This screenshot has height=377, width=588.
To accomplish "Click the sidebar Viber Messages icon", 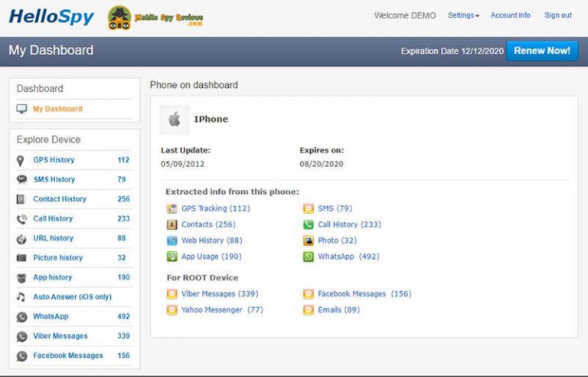I will click(x=21, y=336).
